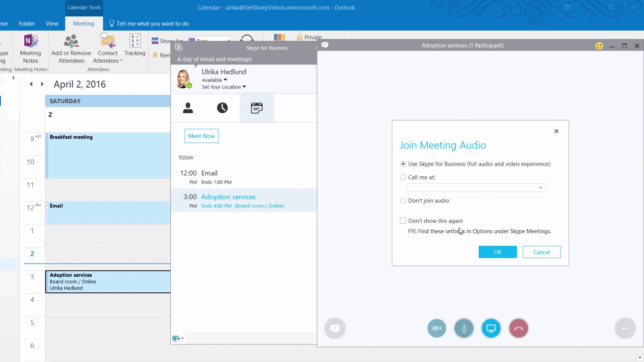The image size is (644, 362).
Task: Open the Call me at number dropdown
Action: pyautogui.click(x=541, y=188)
